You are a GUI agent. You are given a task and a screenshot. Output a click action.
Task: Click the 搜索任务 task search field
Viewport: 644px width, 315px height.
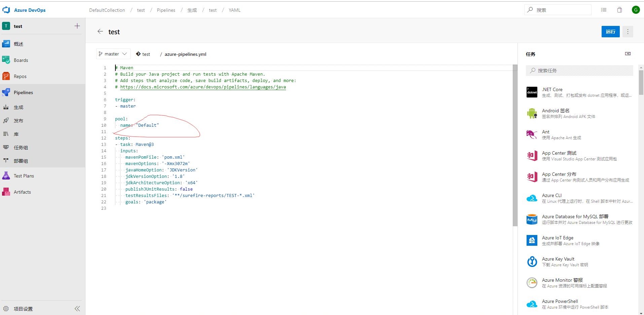[579, 71]
